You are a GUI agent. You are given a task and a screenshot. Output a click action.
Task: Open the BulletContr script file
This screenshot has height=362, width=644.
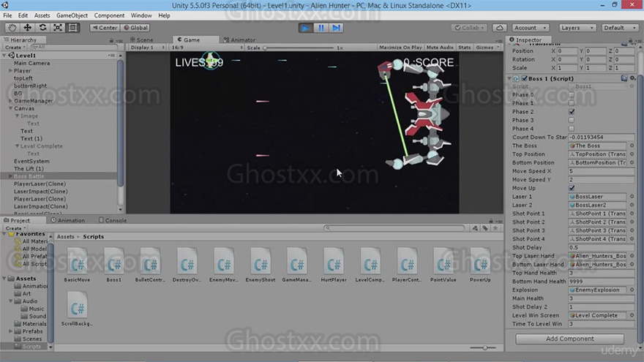[150, 265]
